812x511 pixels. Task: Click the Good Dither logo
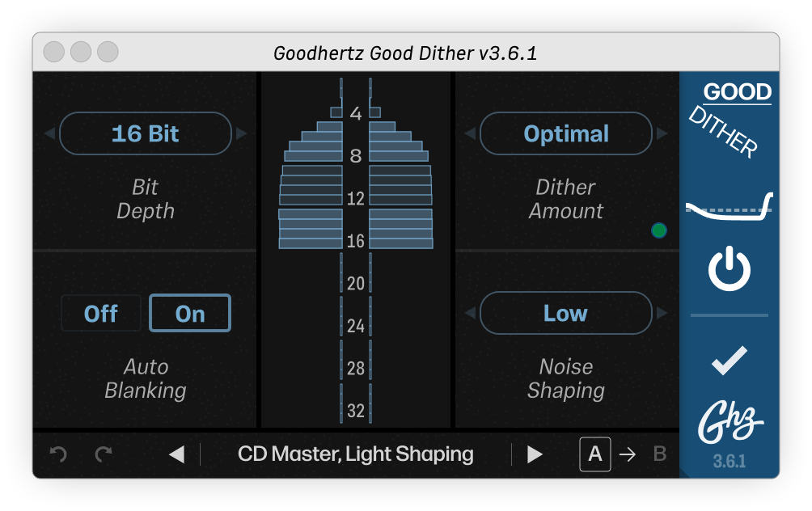pyautogui.click(x=730, y=119)
